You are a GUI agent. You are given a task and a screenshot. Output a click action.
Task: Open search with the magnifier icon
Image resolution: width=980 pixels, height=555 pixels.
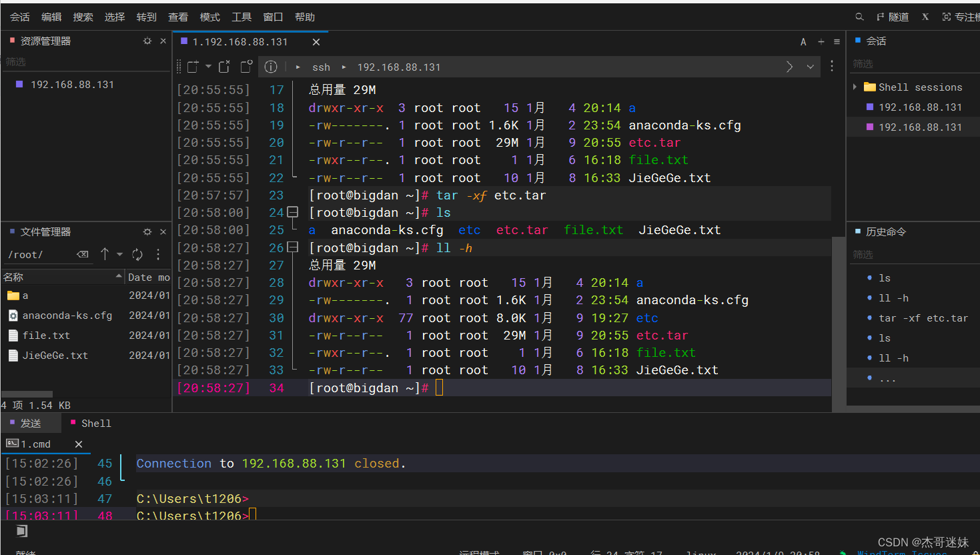click(x=859, y=17)
